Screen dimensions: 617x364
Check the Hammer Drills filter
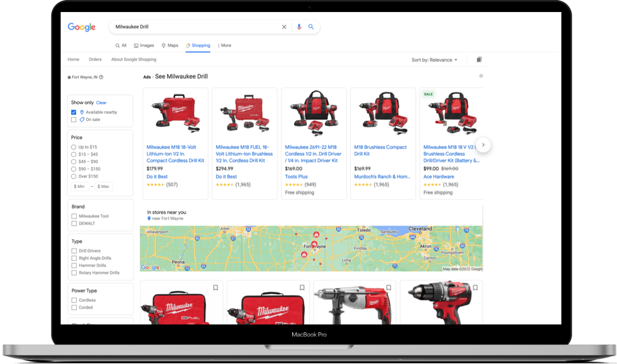point(74,265)
